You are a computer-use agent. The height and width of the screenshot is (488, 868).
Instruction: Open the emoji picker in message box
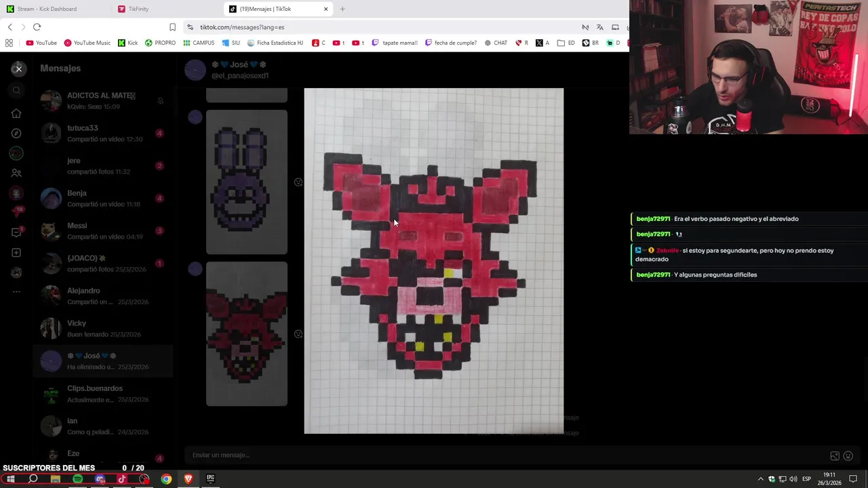pos(848,456)
